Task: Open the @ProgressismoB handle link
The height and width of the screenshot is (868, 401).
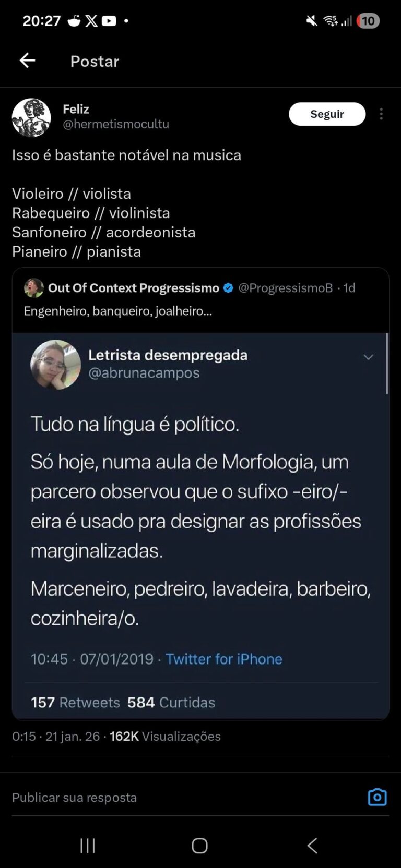Action: tap(285, 288)
